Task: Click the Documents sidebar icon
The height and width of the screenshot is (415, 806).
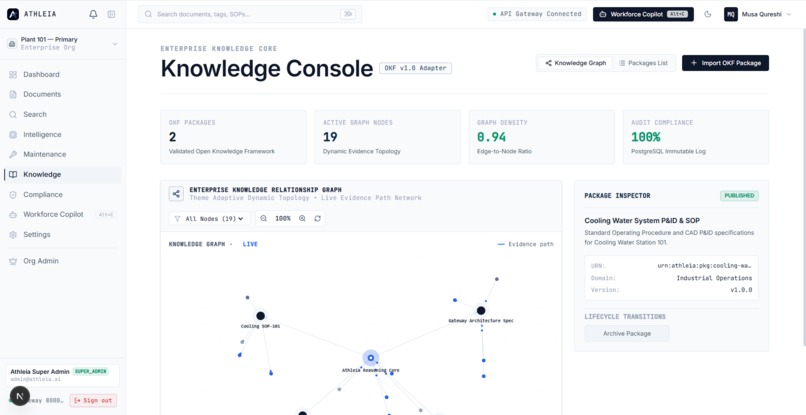Action: [13, 95]
